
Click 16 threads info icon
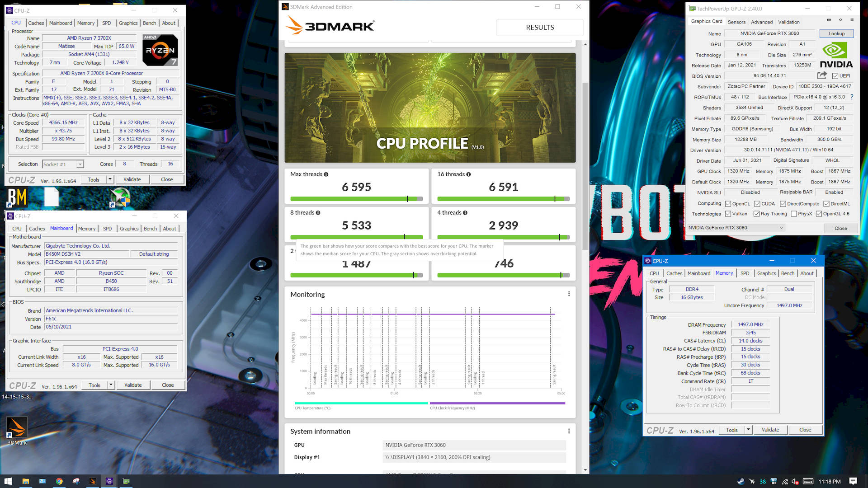468,174
